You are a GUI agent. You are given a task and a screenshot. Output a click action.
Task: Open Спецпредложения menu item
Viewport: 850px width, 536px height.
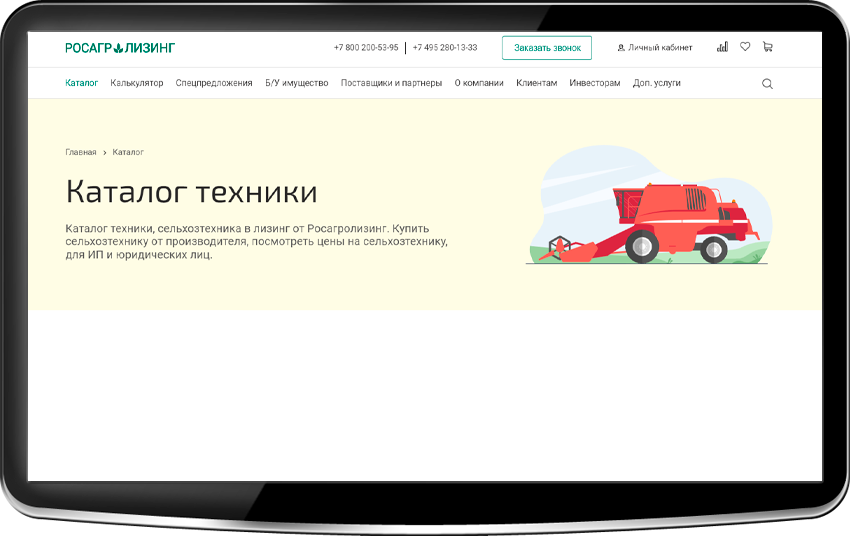tap(214, 83)
